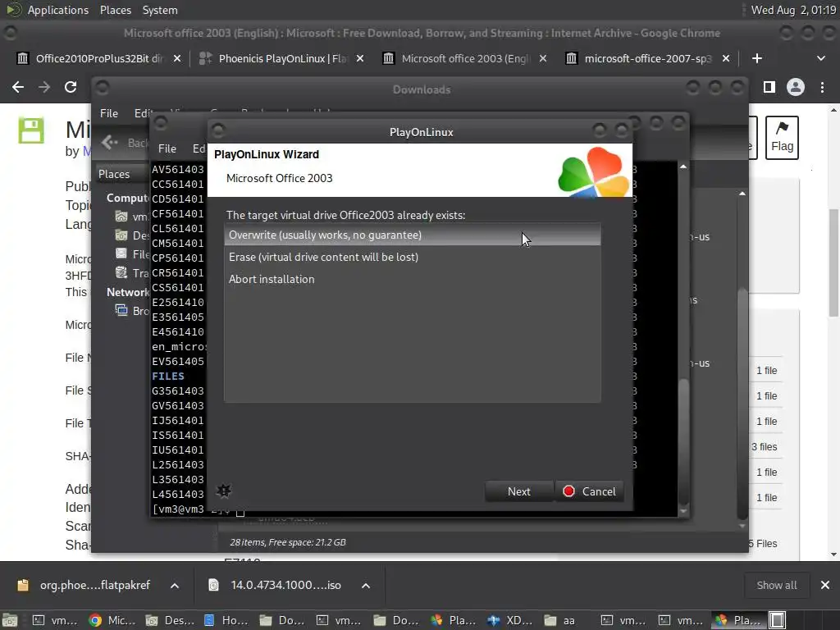
Task: Switch to Chrome Mic... taskbar item
Action: 113,620
